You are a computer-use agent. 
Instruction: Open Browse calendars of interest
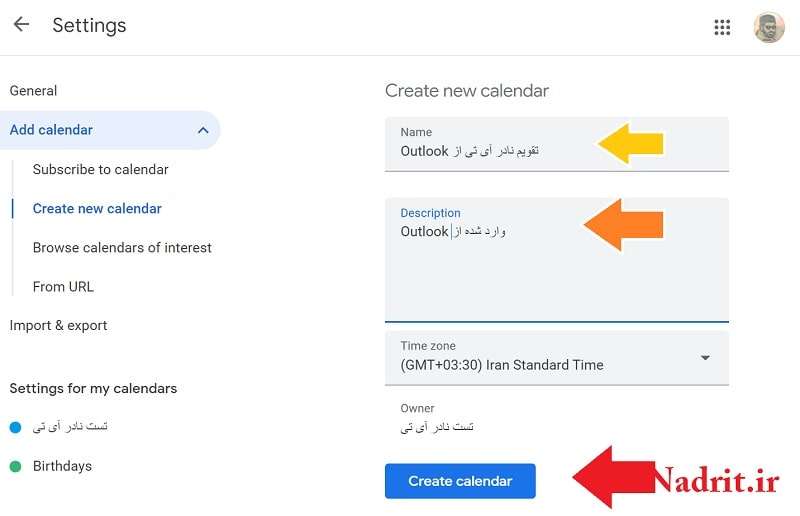coord(122,248)
